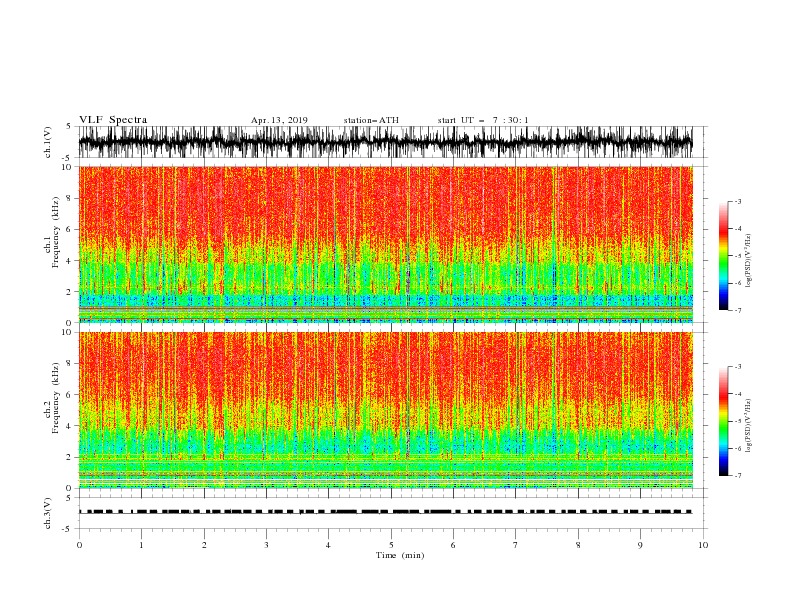Click the ch.2 PSD color bar
This screenshot has width=792, height=612.
(723, 421)
